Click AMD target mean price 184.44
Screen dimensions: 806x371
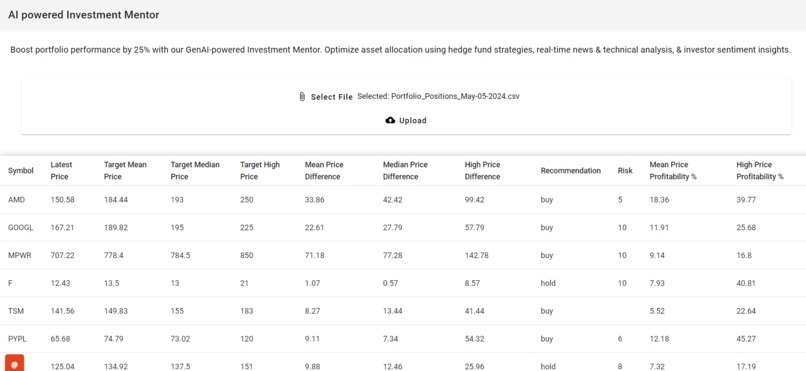click(116, 200)
